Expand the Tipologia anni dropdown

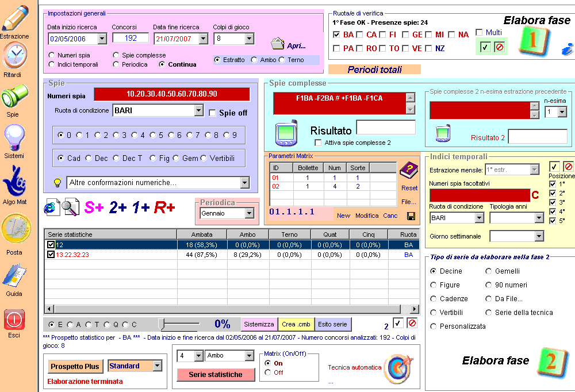(x=539, y=218)
